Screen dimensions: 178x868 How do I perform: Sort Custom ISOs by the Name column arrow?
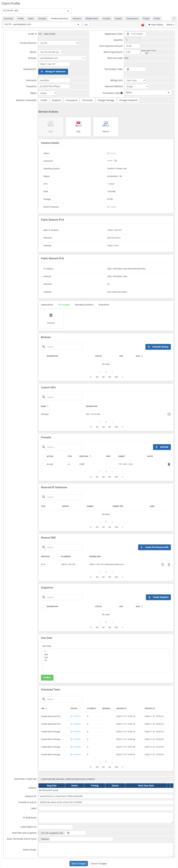click(48, 406)
